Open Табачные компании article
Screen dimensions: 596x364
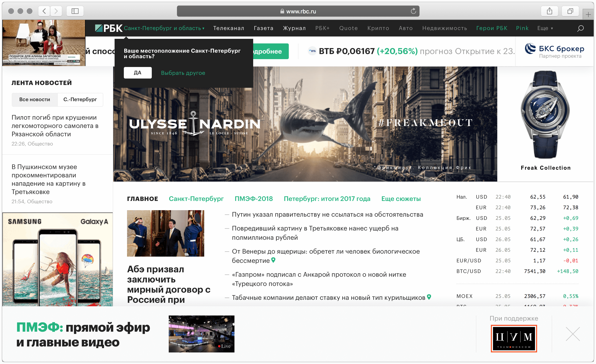pyautogui.click(x=328, y=297)
